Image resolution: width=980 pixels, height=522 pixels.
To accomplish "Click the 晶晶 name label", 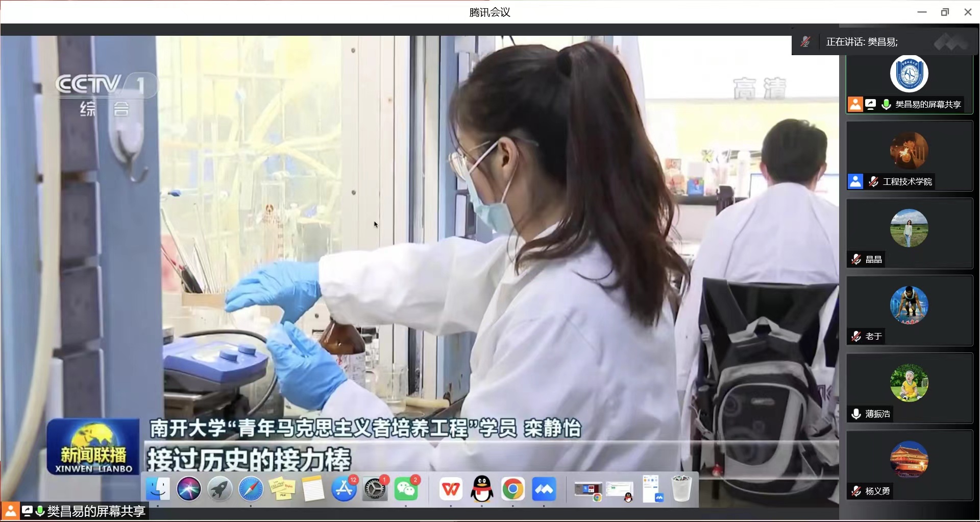I will pos(874,259).
